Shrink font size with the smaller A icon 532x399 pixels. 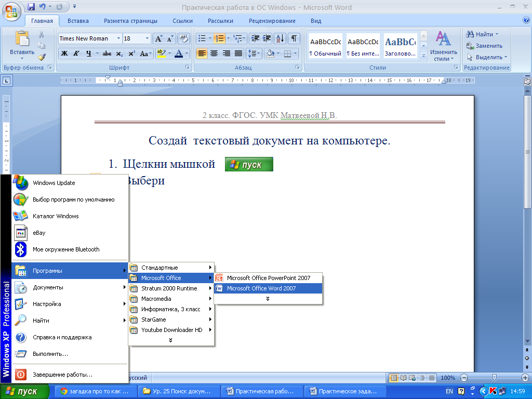(x=170, y=38)
